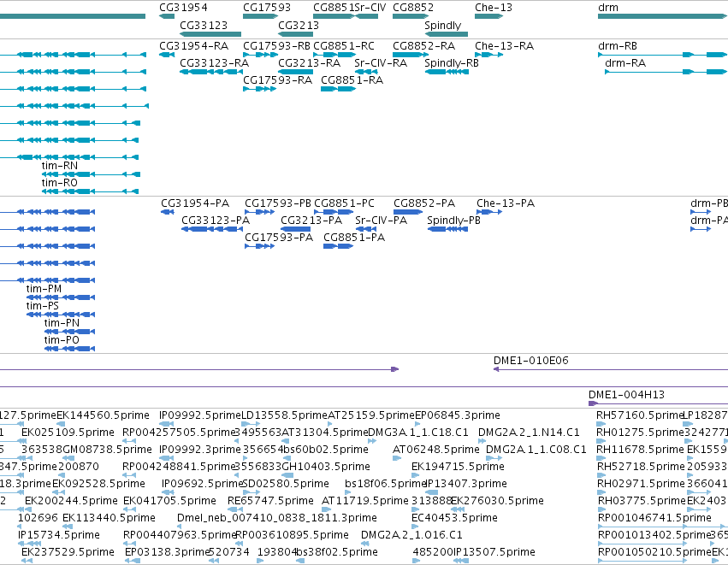The image size is (728, 565).
Task: Click the CG8852 gene arrow
Action: [411, 16]
